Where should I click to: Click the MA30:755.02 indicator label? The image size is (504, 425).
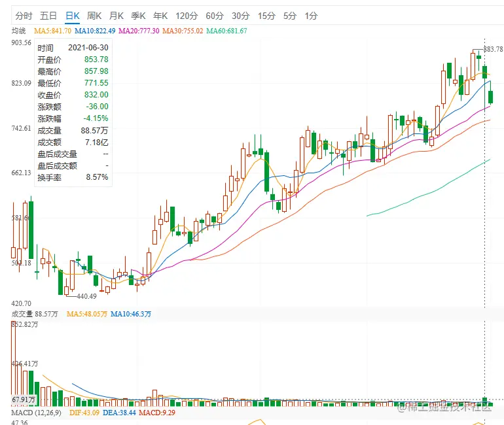coord(183,31)
